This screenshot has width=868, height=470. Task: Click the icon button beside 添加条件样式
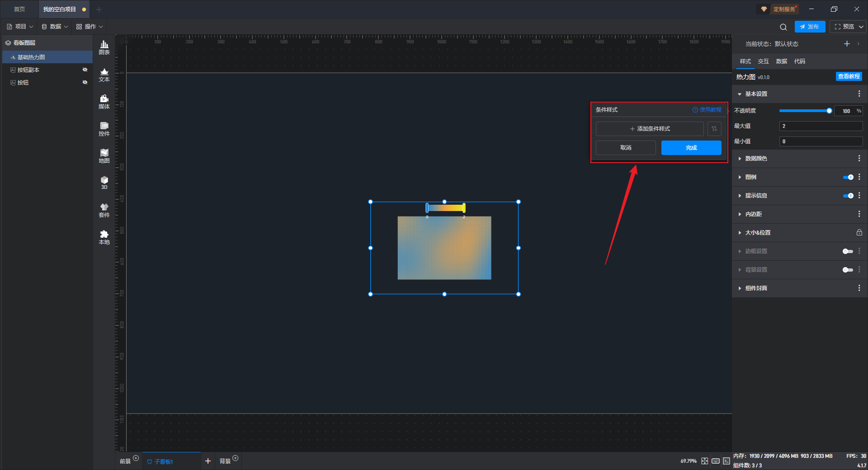coord(714,129)
